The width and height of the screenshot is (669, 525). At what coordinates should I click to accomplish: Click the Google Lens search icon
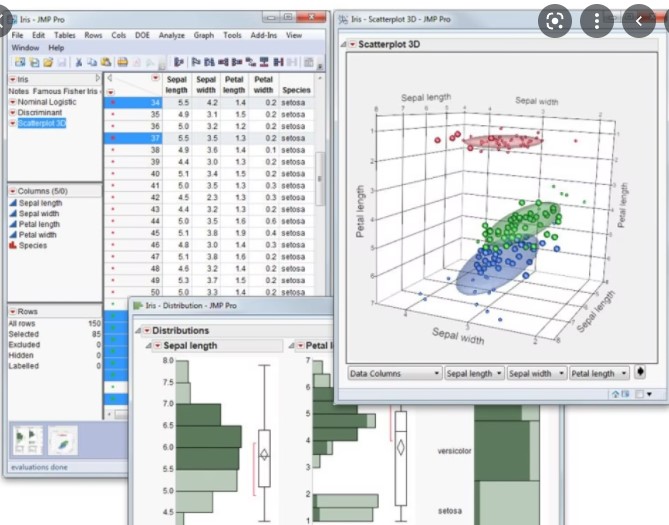pyautogui.click(x=555, y=20)
